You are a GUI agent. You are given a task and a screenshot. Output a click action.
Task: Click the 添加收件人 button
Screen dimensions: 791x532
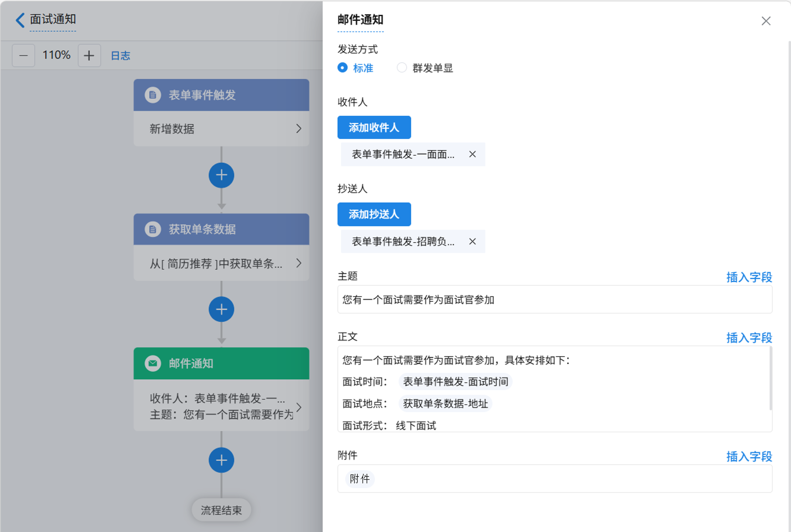click(374, 127)
